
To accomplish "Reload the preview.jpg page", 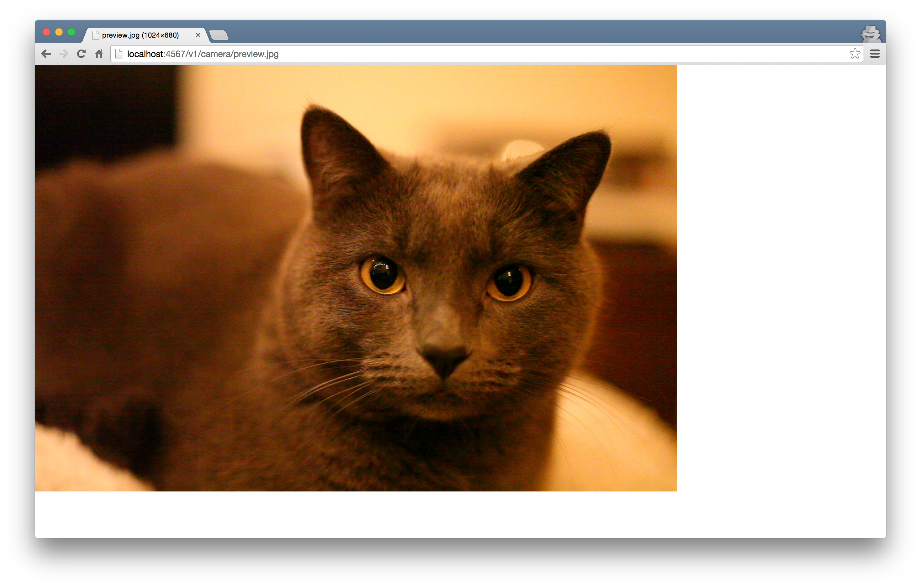I will pos(81,54).
